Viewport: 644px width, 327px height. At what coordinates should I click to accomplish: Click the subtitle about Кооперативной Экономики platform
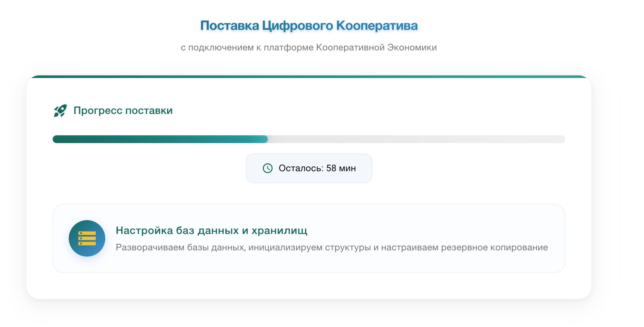click(309, 47)
